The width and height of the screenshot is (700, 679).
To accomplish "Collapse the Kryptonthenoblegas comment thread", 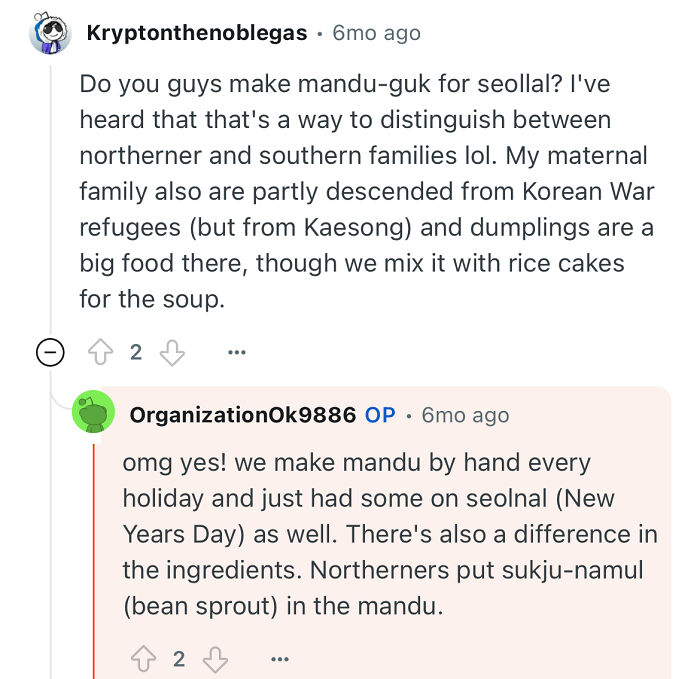I will (x=50, y=352).
